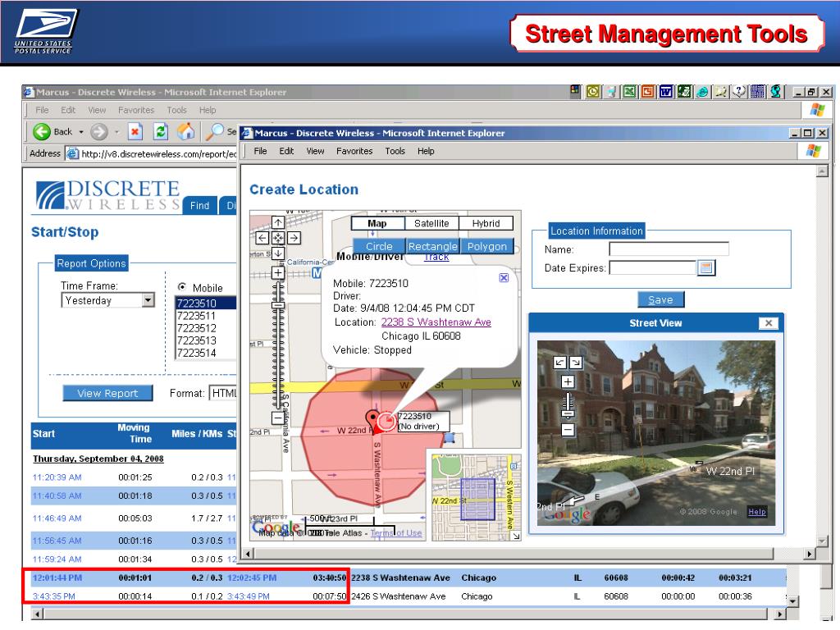Click the gray Forward arrow in rear browser
This screenshot has height=630, width=840.
click(98, 131)
